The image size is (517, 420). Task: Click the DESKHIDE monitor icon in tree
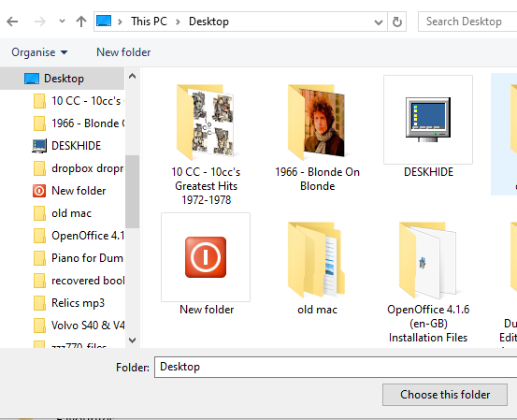point(39,146)
